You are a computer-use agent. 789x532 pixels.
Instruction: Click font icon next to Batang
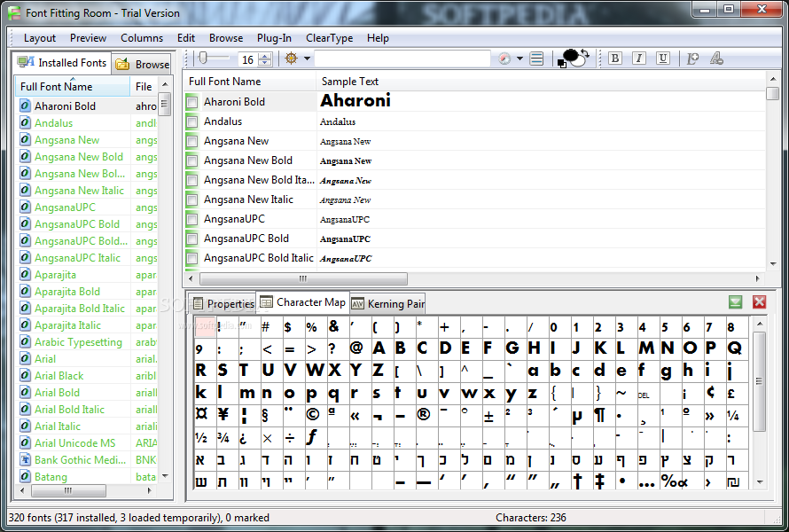[x=25, y=476]
